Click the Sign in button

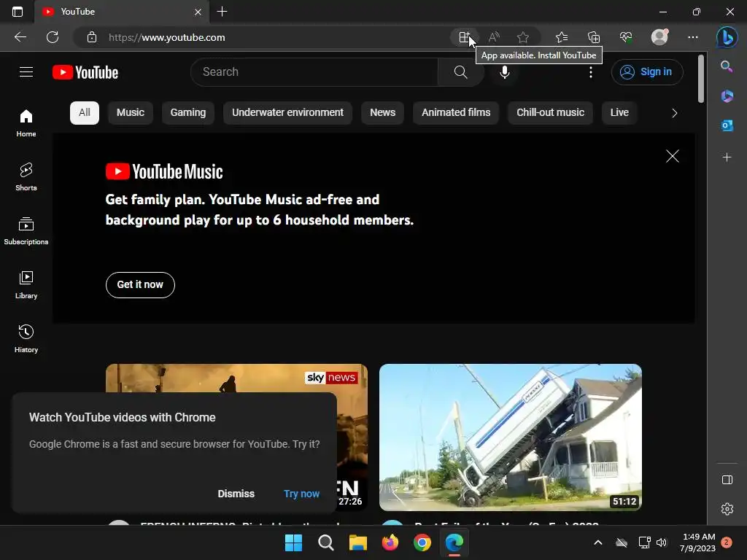click(647, 72)
